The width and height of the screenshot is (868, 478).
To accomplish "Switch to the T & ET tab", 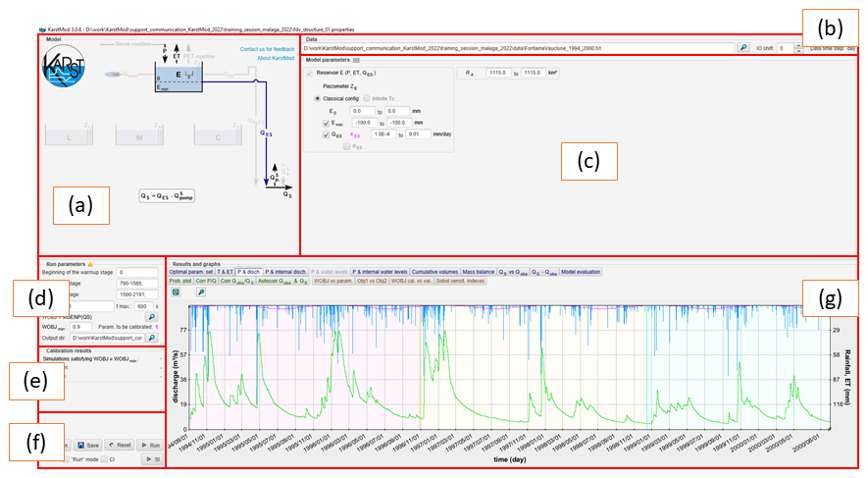I will coord(224,271).
